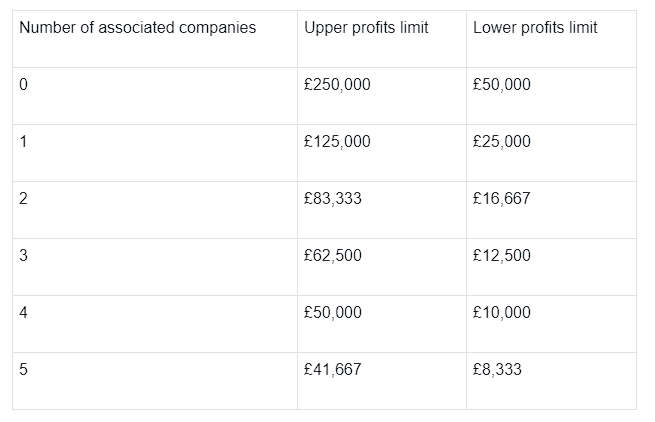Select the £8,333 lower limit value

(x=497, y=369)
